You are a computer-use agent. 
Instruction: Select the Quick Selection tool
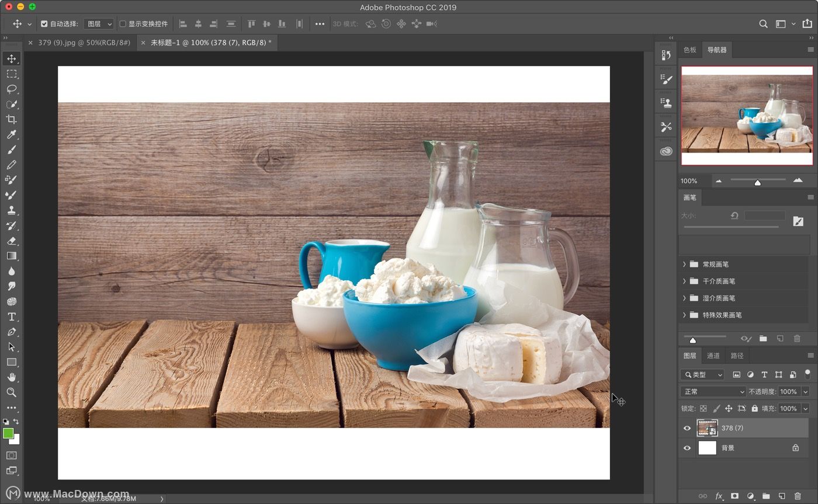point(12,104)
